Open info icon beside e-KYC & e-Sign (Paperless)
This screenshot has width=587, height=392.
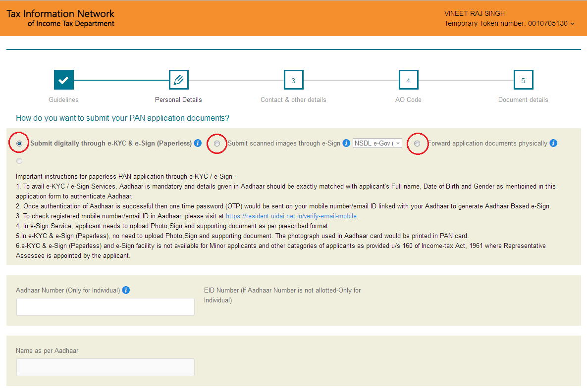pyautogui.click(x=198, y=143)
